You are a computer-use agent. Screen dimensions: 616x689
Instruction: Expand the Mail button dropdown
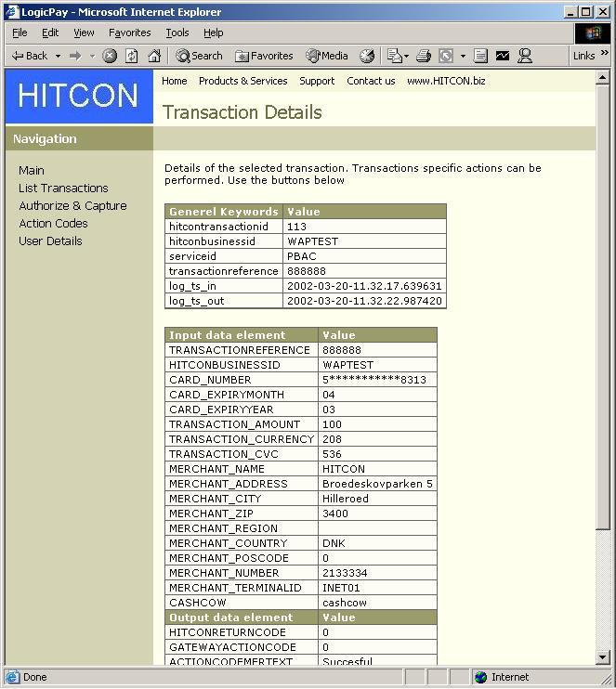coord(407,56)
